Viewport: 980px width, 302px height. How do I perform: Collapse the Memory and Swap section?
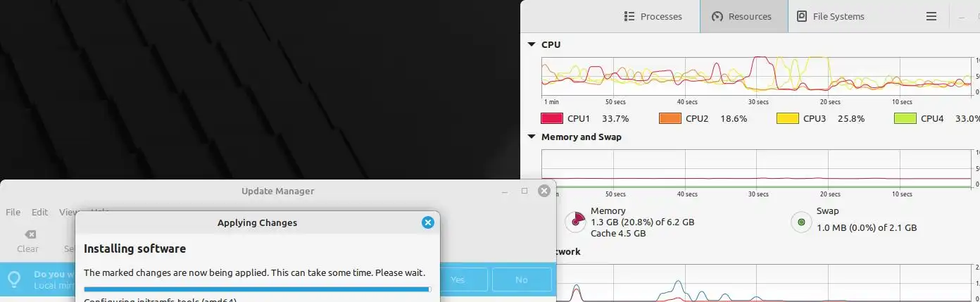pyautogui.click(x=532, y=137)
